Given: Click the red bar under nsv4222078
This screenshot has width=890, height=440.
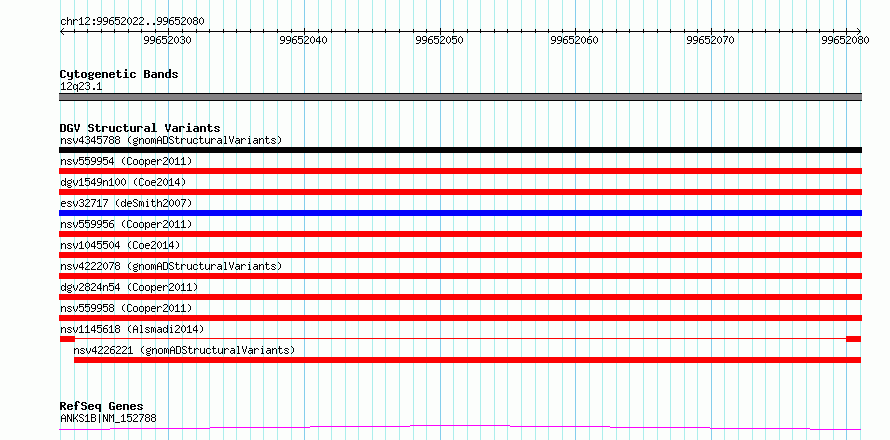Looking at the screenshot, I should (x=460, y=276).
